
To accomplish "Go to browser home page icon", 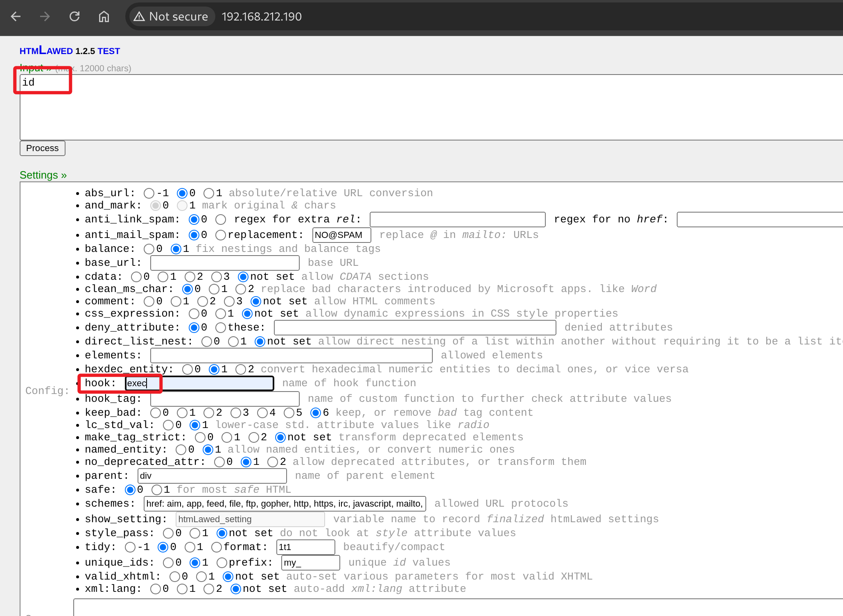I will pos(104,16).
